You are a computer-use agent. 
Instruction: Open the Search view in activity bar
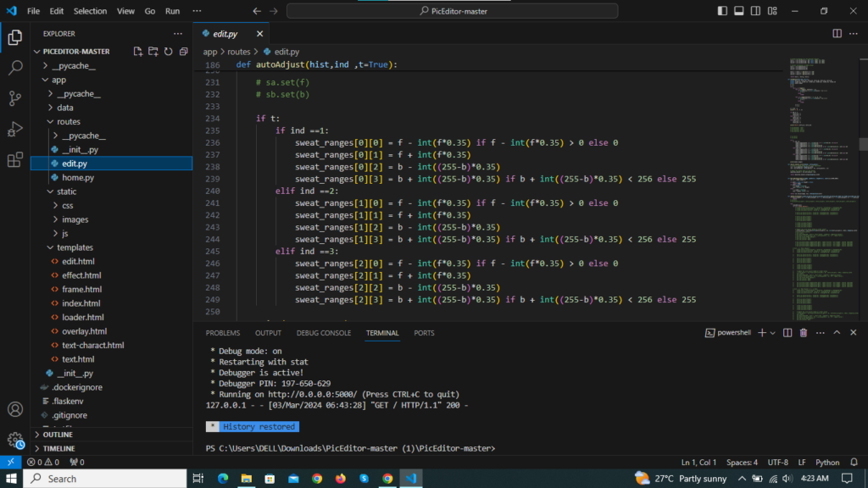click(15, 68)
